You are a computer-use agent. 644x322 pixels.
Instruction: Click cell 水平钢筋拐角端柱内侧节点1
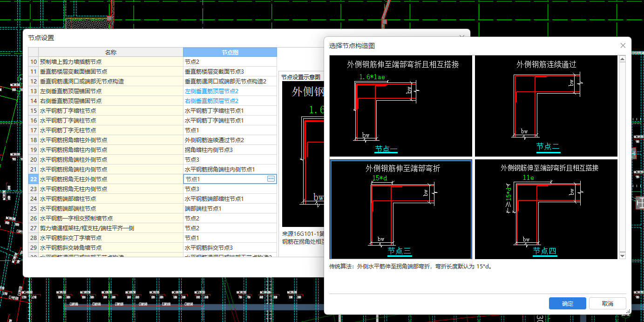coord(230,169)
